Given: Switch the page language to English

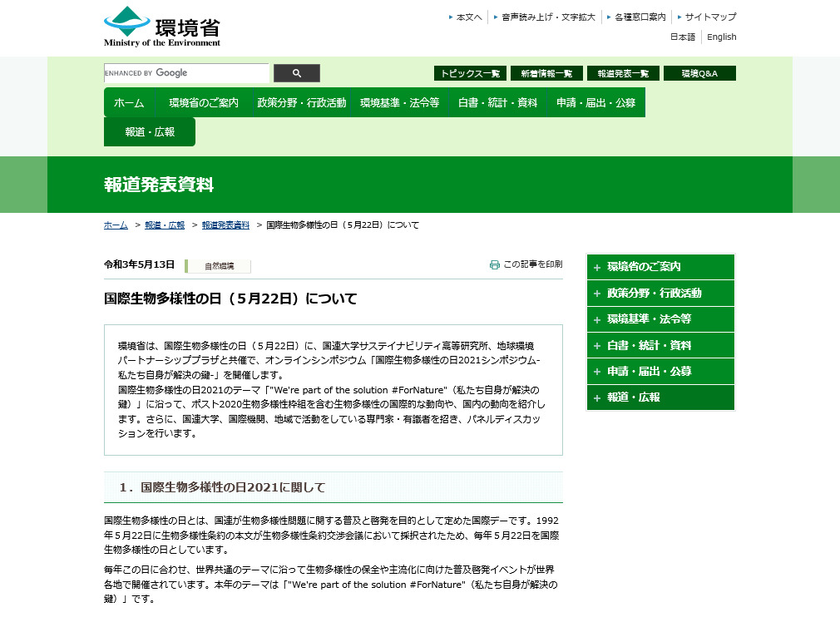Looking at the screenshot, I should 721,37.
